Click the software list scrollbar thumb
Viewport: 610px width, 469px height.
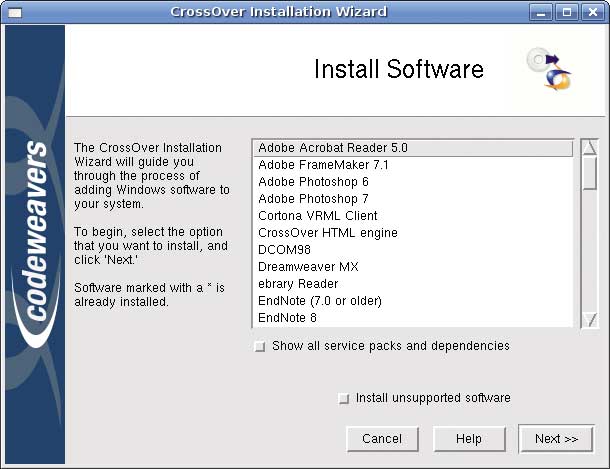pyautogui.click(x=590, y=173)
